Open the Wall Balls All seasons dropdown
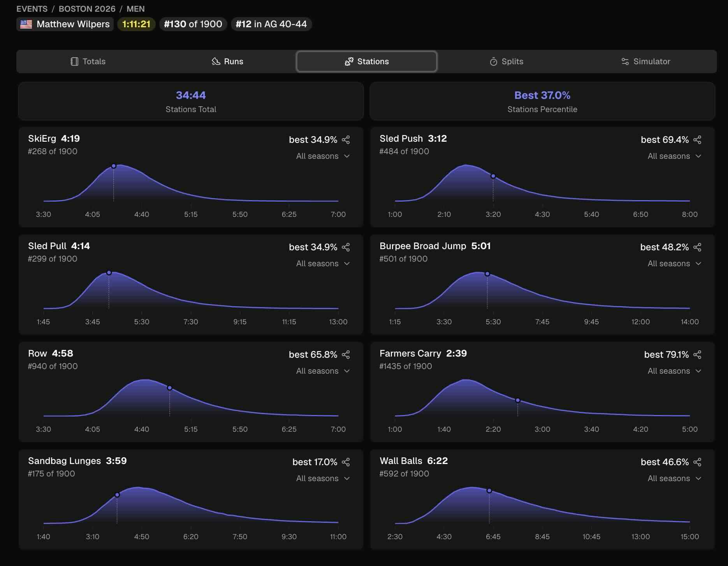Image resolution: width=728 pixels, height=566 pixels. point(674,478)
